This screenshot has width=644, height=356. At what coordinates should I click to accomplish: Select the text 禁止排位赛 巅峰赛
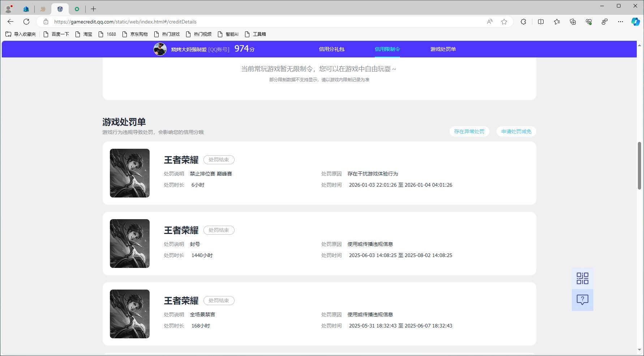click(x=211, y=174)
